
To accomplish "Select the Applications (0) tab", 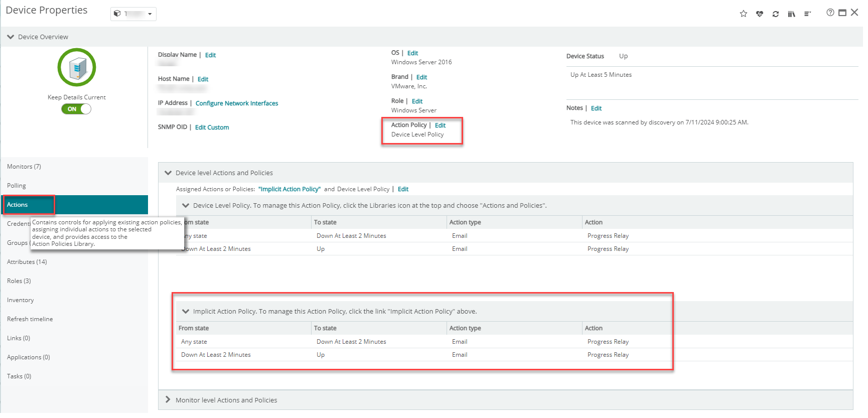I will (x=74, y=357).
